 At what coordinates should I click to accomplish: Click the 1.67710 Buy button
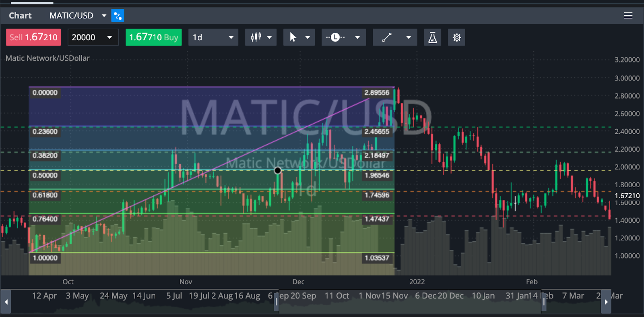click(154, 37)
